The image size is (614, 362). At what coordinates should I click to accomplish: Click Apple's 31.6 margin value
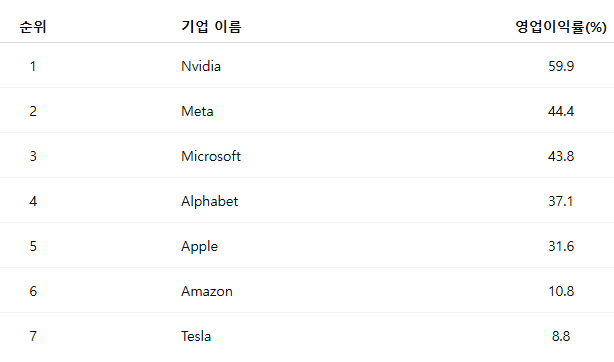pos(561,246)
